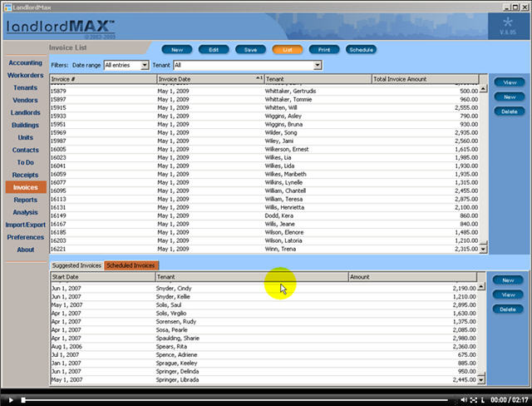Click the 00:00 / 02:17 video time display
This screenshot has width=532, height=406.
[x=509, y=400]
